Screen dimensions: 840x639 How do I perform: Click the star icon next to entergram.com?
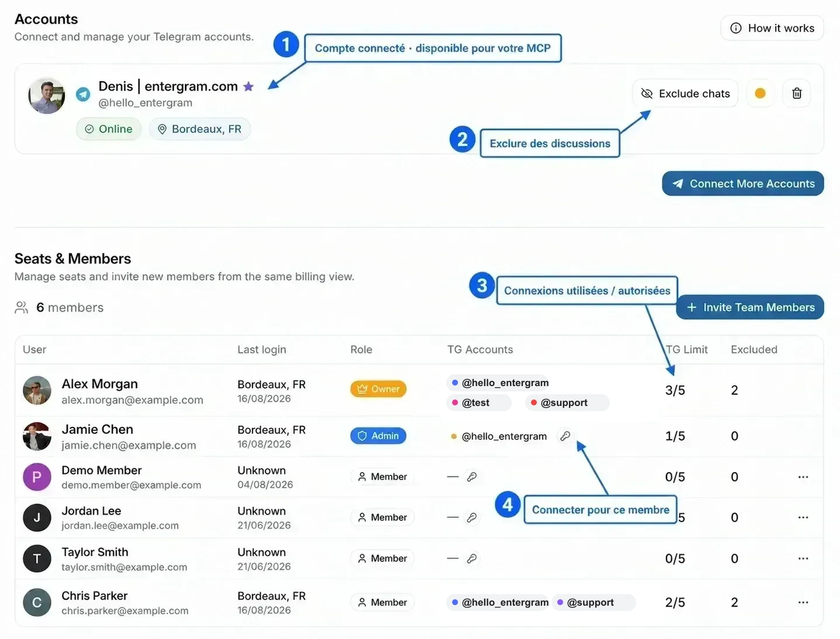click(248, 86)
